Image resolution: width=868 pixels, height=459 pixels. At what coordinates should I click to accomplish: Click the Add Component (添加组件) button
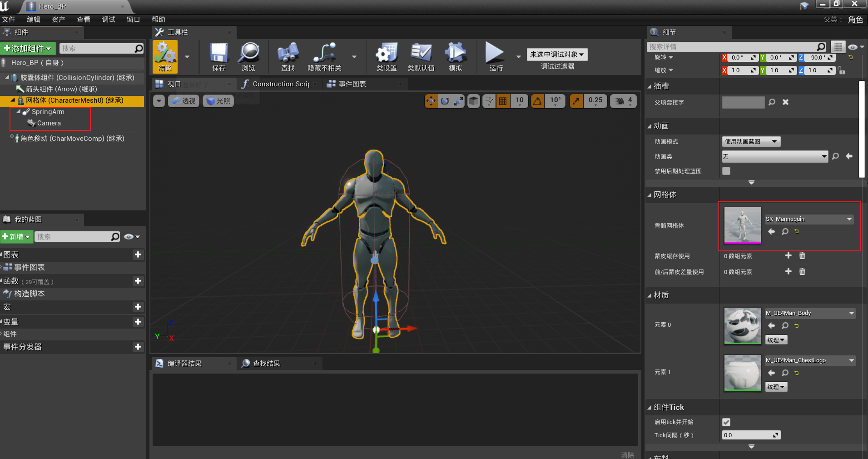(28, 49)
